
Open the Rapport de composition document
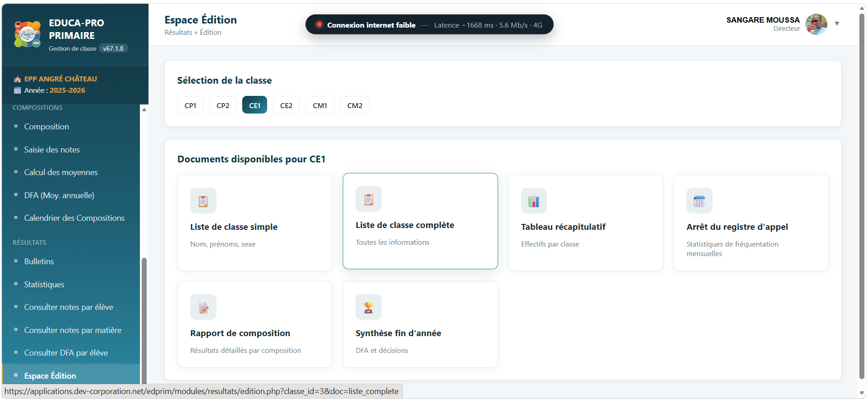[x=255, y=324]
